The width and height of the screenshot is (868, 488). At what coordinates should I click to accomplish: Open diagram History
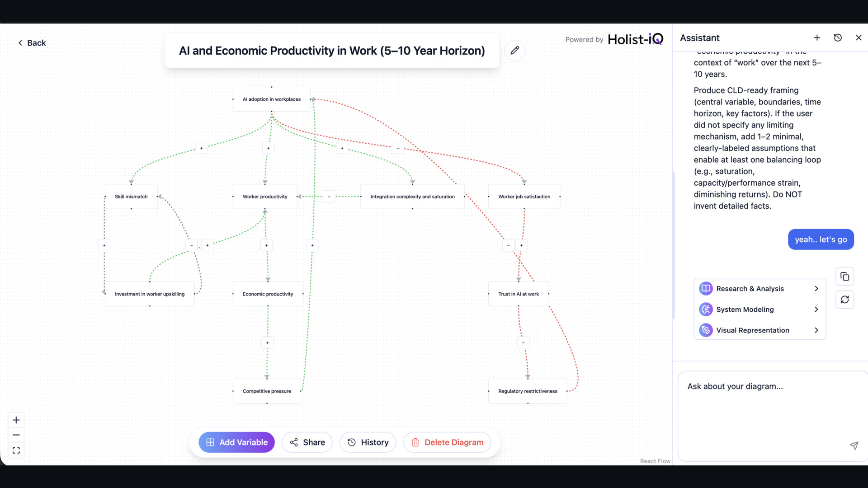(368, 442)
